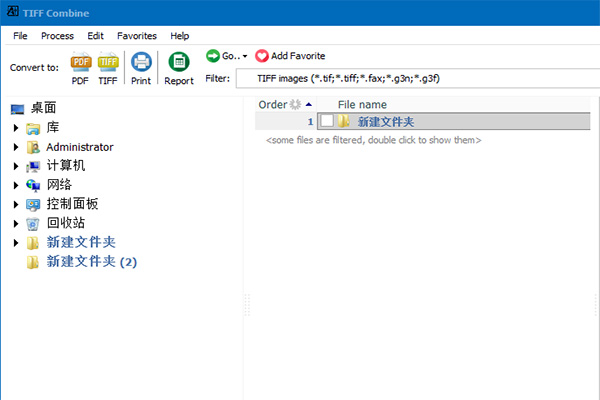Viewport: 600px width, 400px height.
Task: Click the green Go arrow icon
Action: coord(213,56)
